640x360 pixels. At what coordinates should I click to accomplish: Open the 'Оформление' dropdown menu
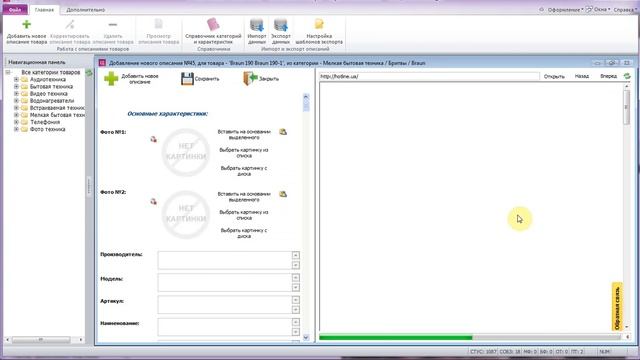[564, 9]
